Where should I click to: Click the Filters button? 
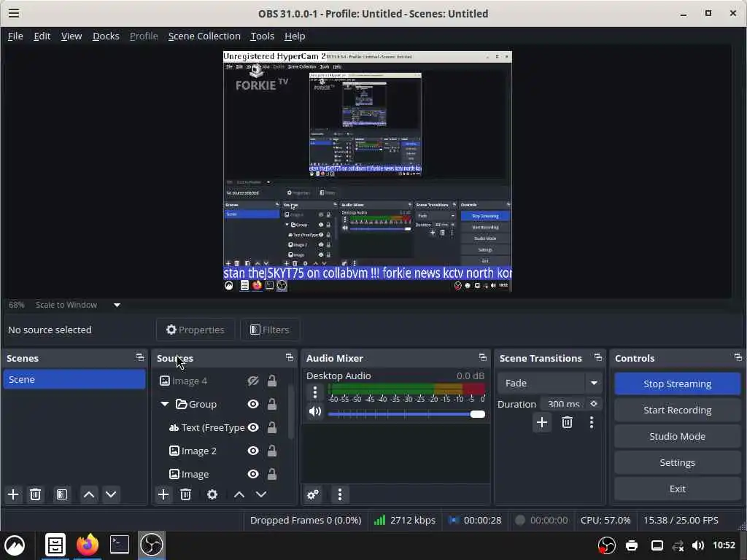coord(270,330)
